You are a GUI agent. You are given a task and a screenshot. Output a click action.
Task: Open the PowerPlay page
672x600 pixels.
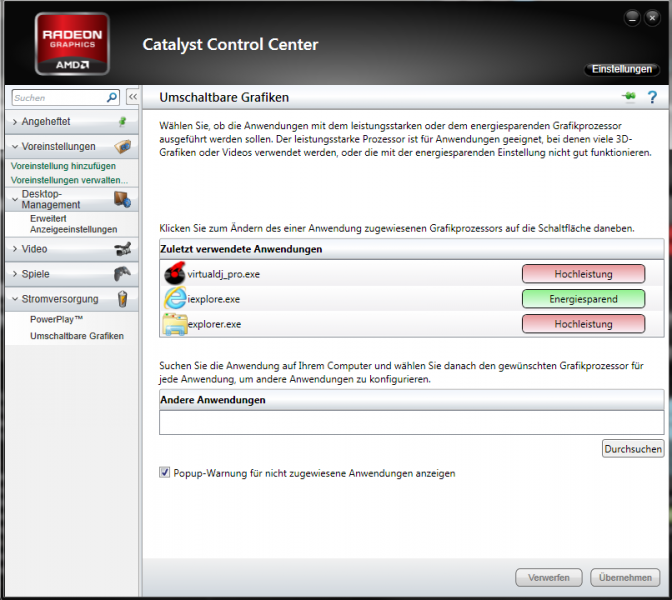[x=56, y=319]
